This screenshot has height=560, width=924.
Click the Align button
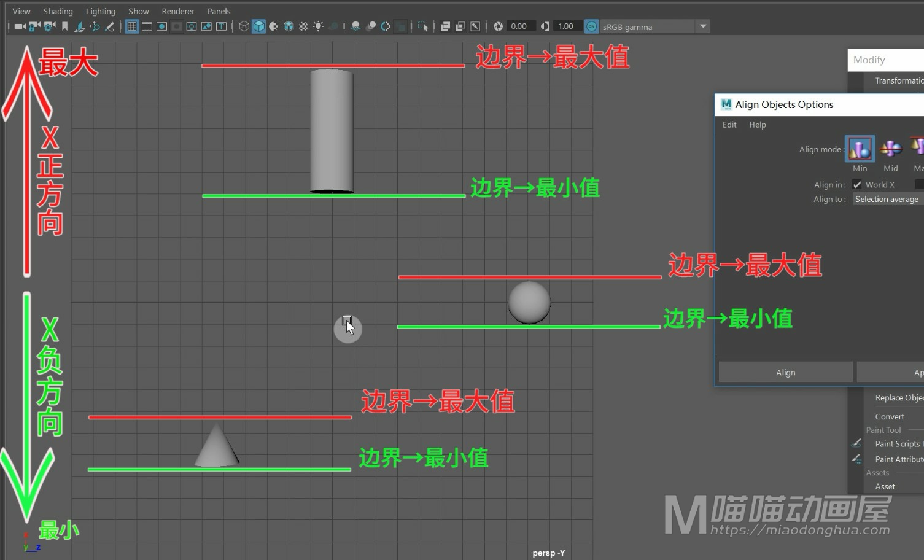coord(786,372)
